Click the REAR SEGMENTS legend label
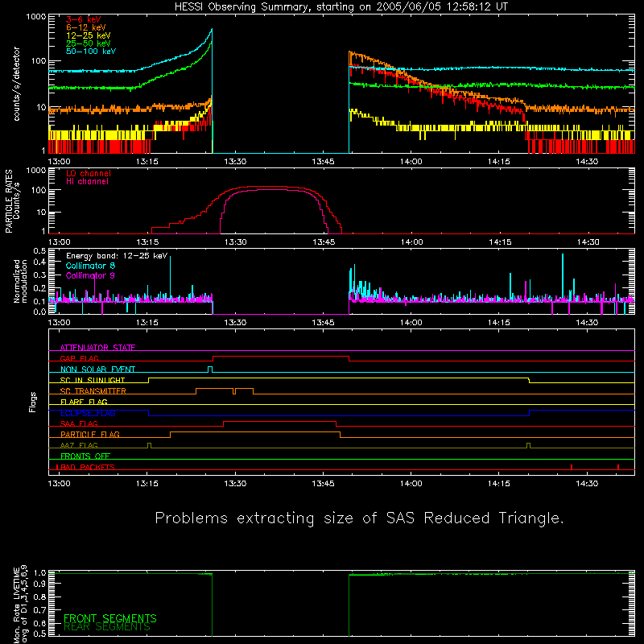 click(107, 627)
